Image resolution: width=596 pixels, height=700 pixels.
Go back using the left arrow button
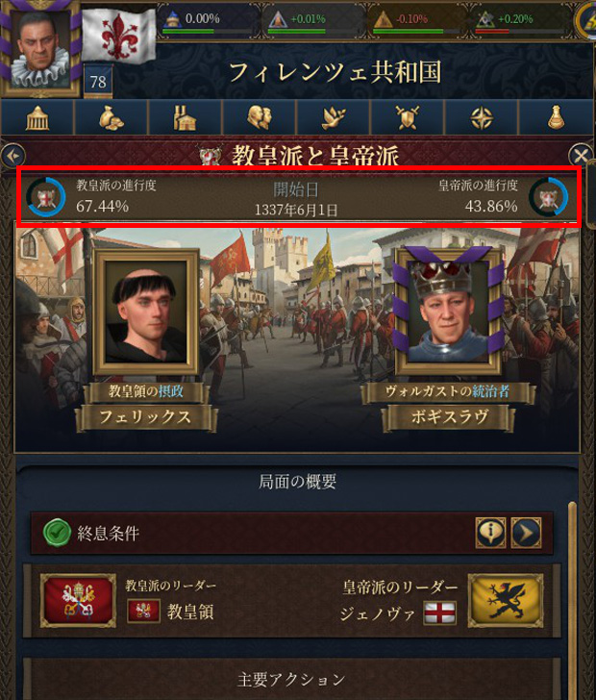click(12, 156)
